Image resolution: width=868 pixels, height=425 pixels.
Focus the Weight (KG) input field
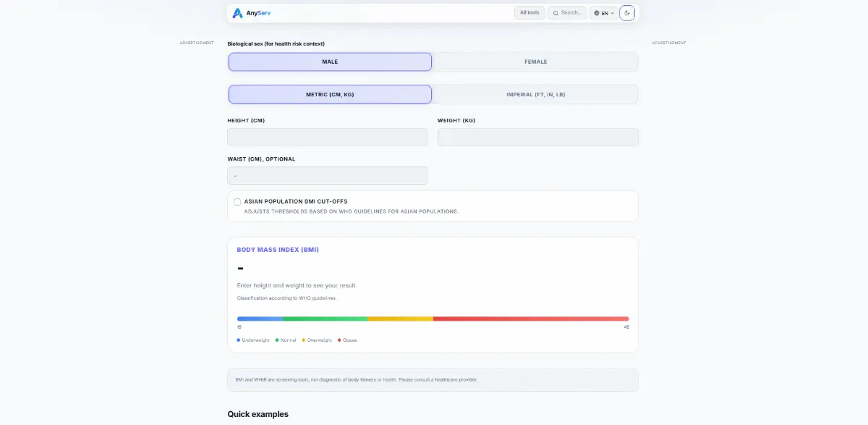(538, 138)
